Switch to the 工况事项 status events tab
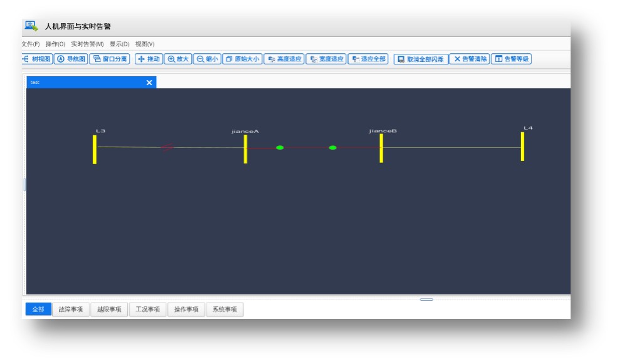Viewport: 622px width, 364px height. 147,309
